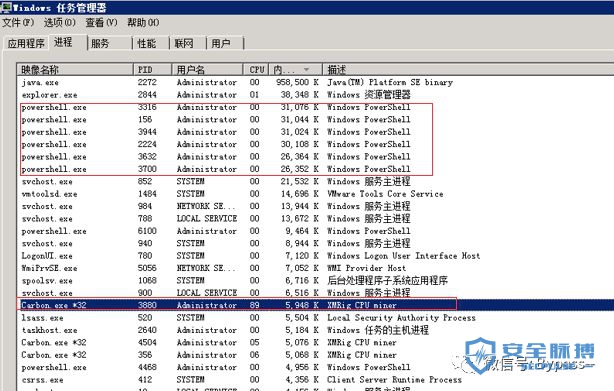Viewport: 614px width, 391px height.
Task: Sort by 映像名称 column header
Action: pyautogui.click(x=75, y=70)
